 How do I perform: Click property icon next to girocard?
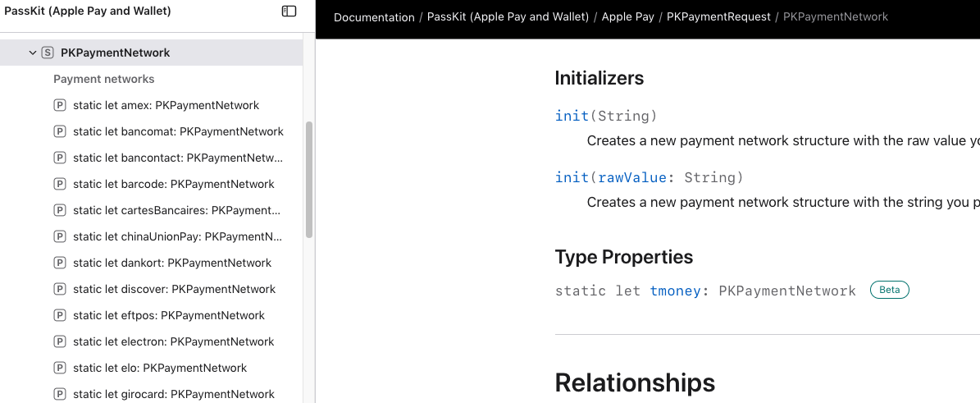click(x=59, y=394)
